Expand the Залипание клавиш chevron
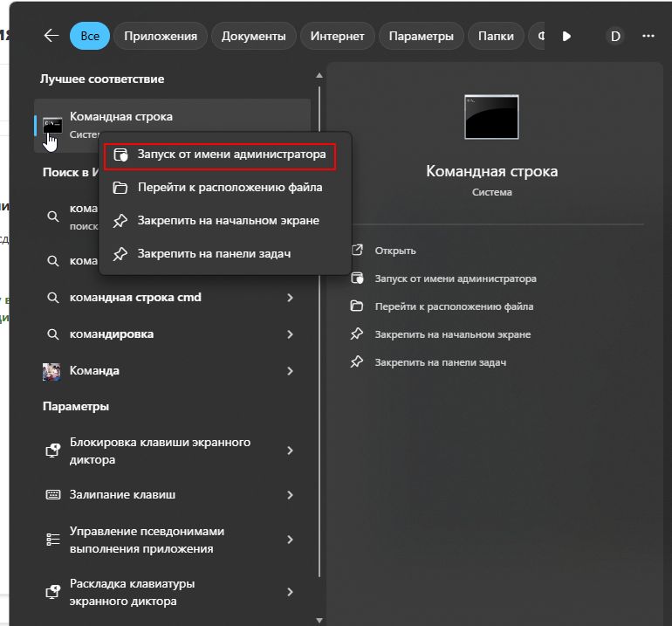 [x=290, y=495]
